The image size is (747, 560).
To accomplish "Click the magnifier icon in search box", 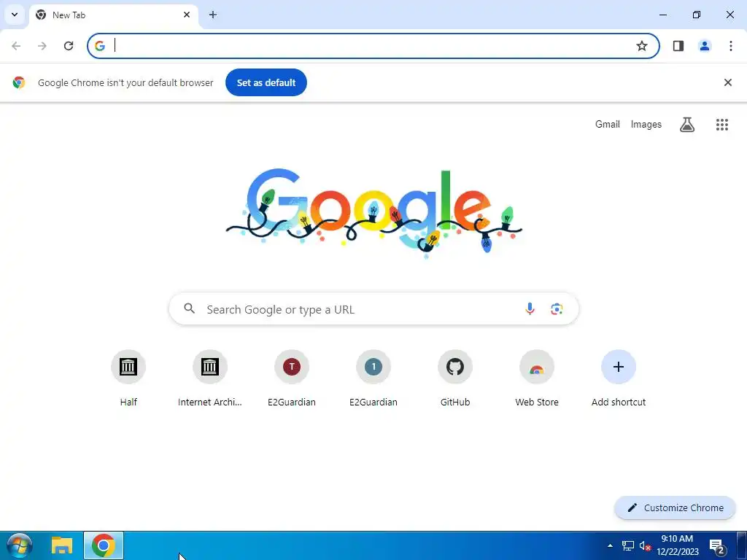I will coord(190,308).
